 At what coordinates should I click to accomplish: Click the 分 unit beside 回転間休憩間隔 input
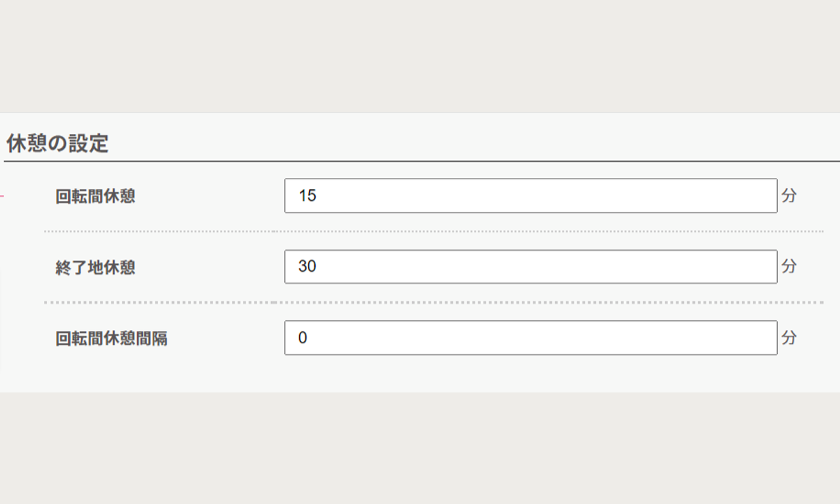point(789,338)
